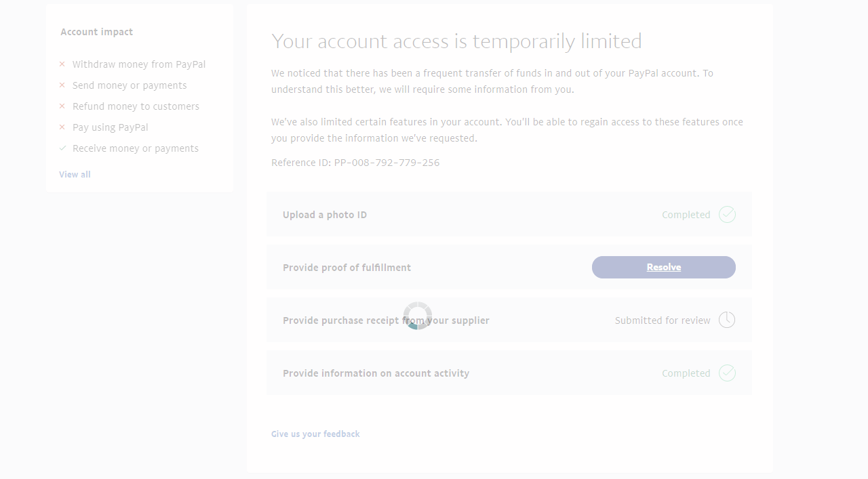Click X icon beside Refund money to customers
This screenshot has width=868, height=479.
(62, 106)
